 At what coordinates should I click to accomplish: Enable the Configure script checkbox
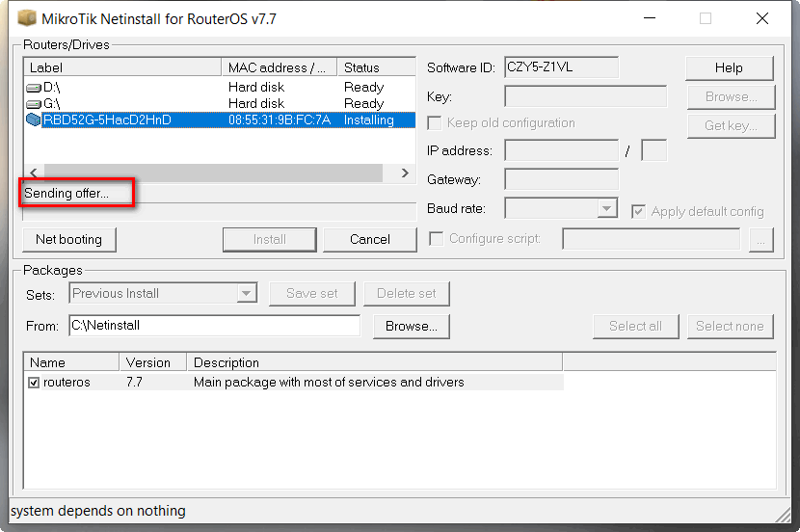tap(437, 239)
